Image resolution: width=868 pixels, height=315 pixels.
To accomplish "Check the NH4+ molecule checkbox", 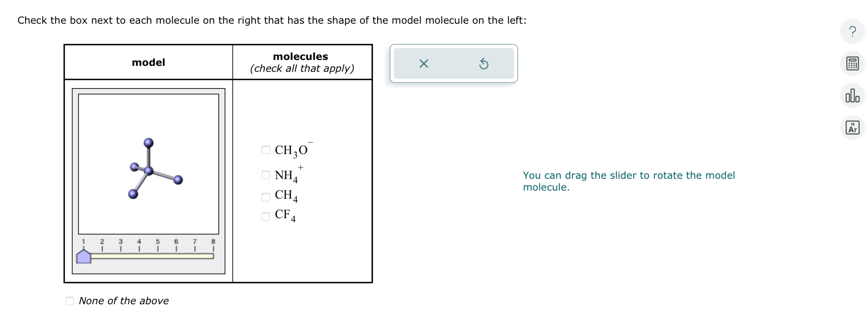I will pos(266,174).
